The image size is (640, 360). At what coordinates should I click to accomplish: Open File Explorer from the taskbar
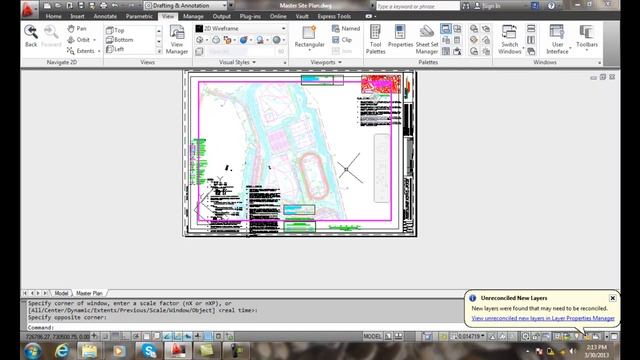tap(89, 350)
